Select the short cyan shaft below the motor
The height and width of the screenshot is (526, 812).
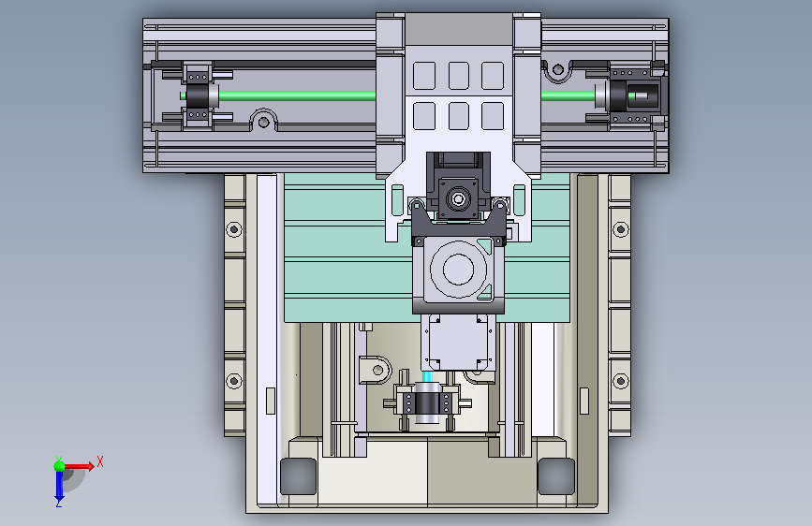coord(428,376)
